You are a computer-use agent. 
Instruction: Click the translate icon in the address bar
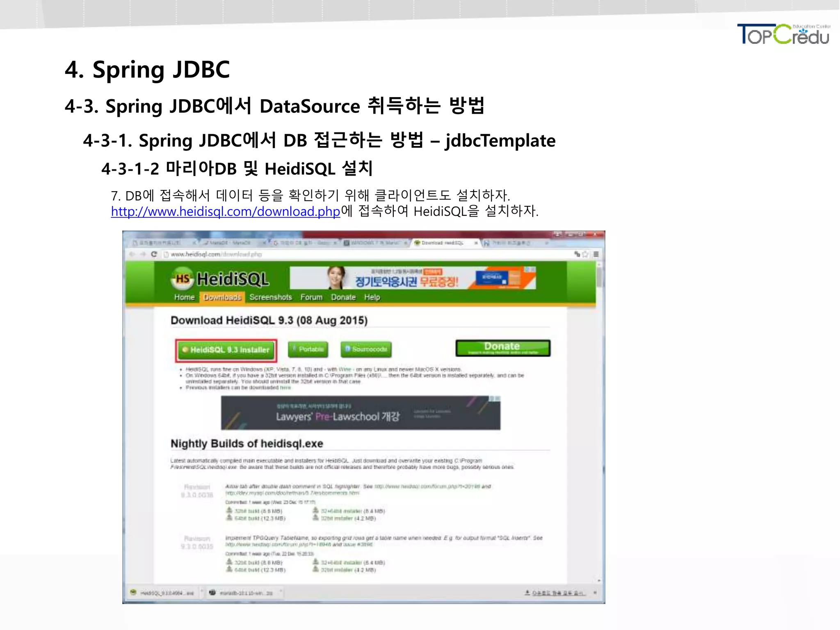[x=577, y=254]
